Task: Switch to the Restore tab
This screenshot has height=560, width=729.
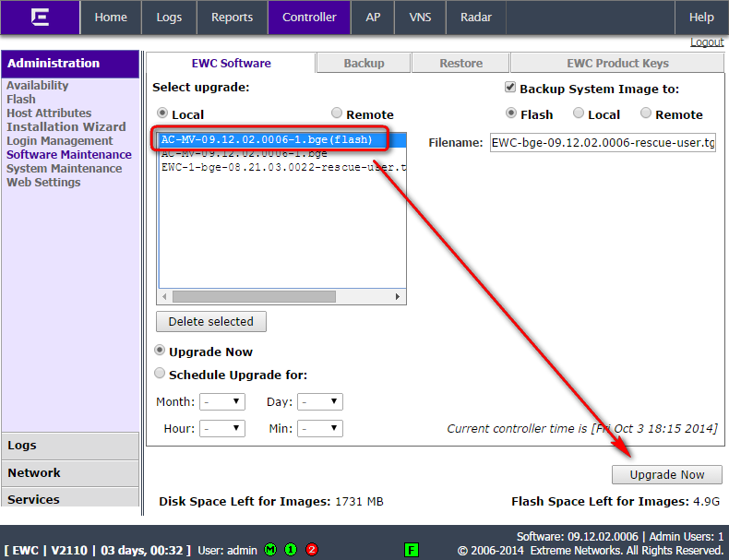Action: click(461, 64)
